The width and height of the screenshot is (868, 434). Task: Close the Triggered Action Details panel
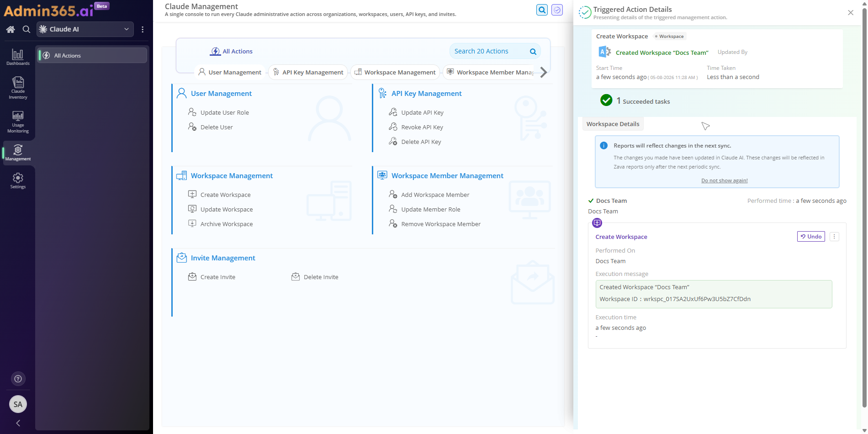(x=851, y=13)
